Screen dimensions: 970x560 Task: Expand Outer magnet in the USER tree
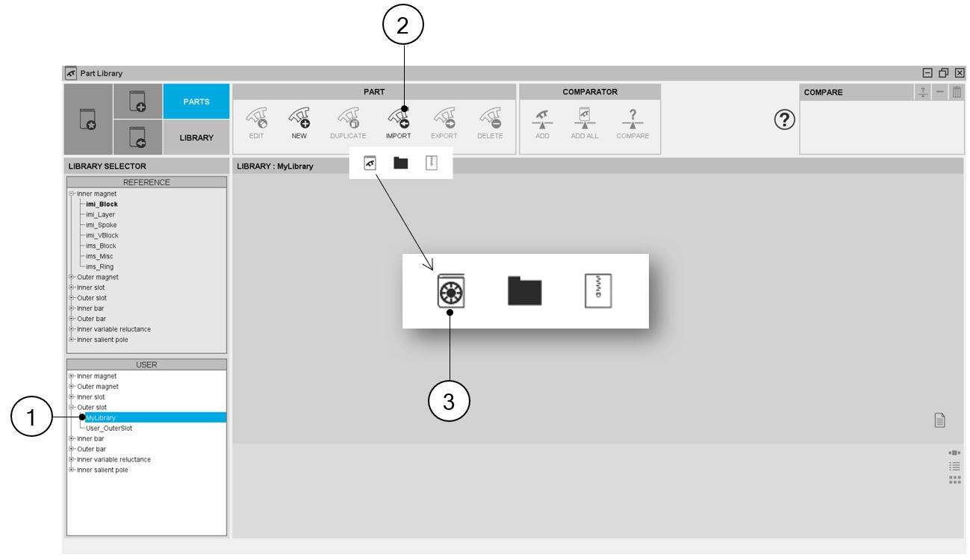pos(72,386)
